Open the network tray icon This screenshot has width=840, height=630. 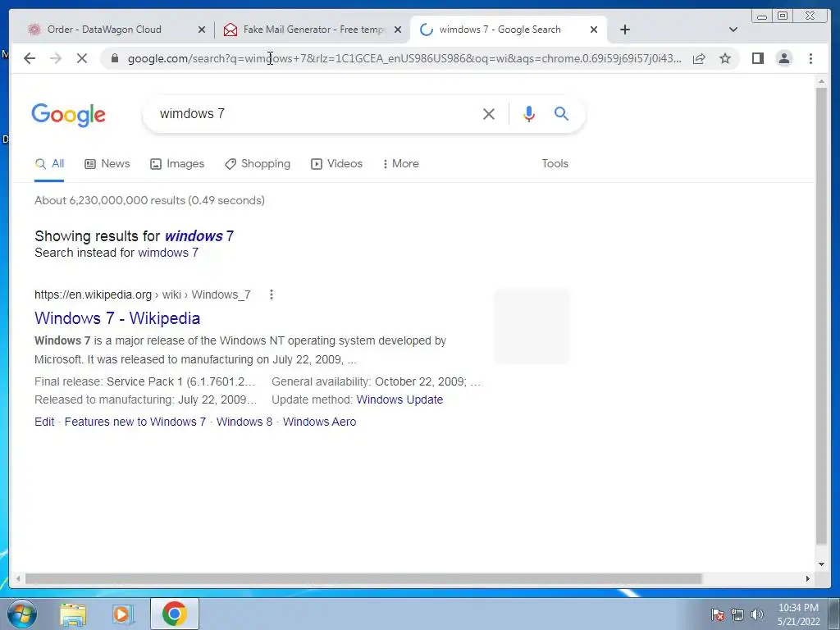click(737, 614)
